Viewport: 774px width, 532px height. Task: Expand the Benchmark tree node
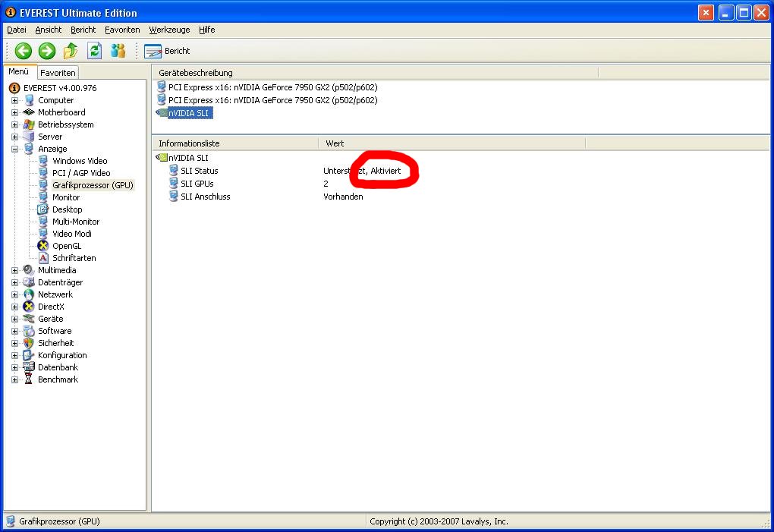point(15,380)
